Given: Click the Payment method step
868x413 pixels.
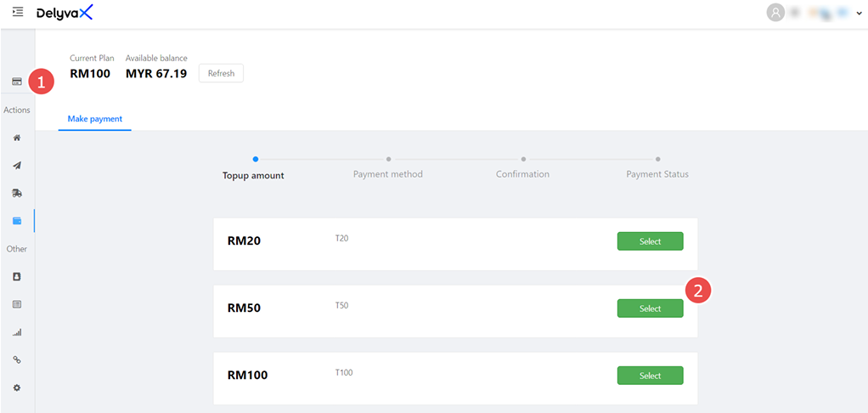Looking at the screenshot, I should pos(388,173).
